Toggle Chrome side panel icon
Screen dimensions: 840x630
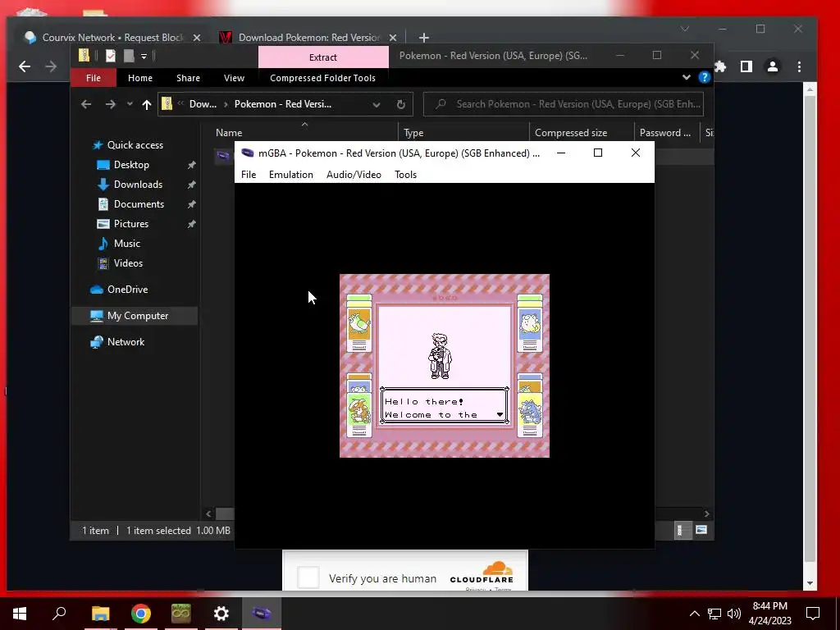coord(746,66)
